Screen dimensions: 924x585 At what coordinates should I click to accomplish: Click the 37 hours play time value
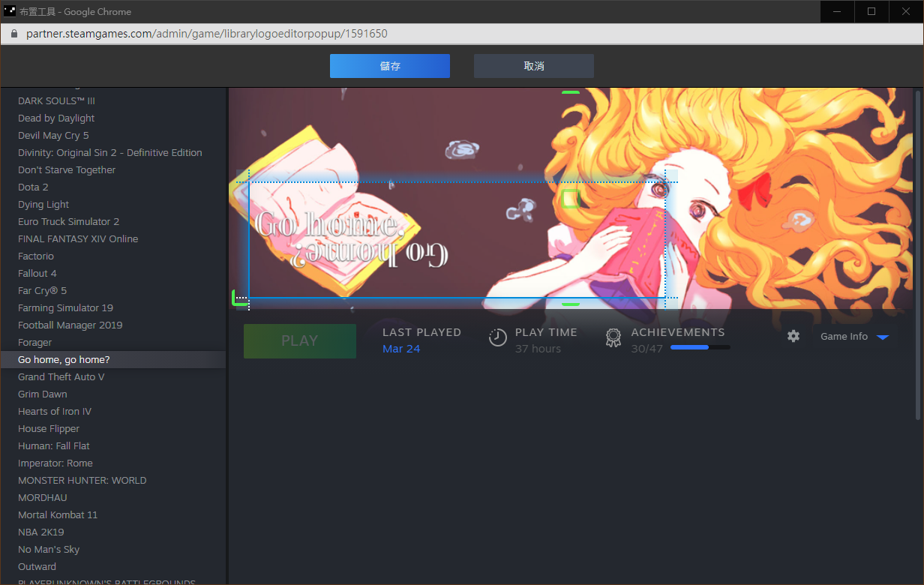point(538,349)
